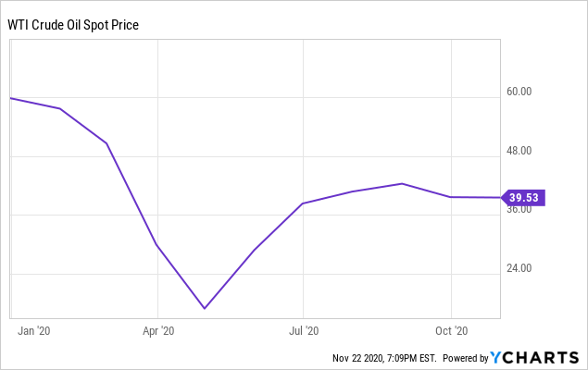
Task: Click the line where it crosses Apr '20
Action: point(157,247)
